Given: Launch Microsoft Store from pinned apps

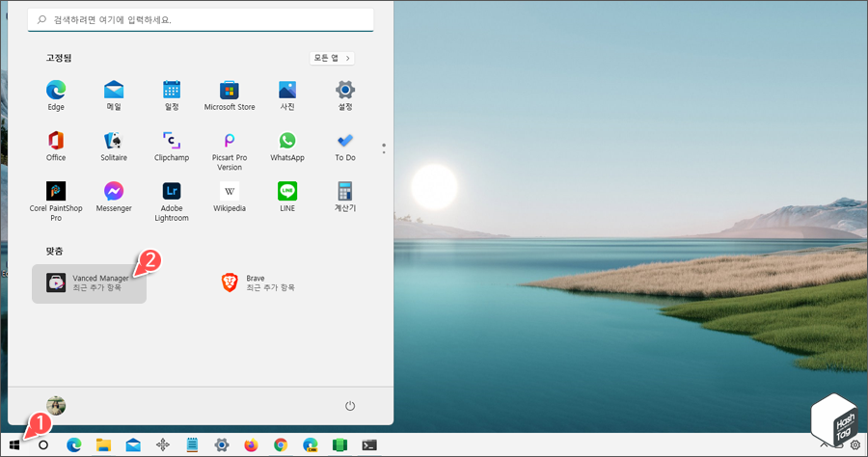Looking at the screenshot, I should point(230,95).
